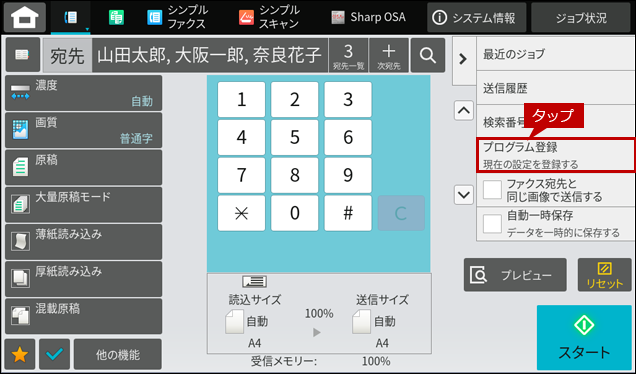Image resolution: width=636 pixels, height=374 pixels.
Task: Tap keypad number 4
Action: click(x=241, y=138)
